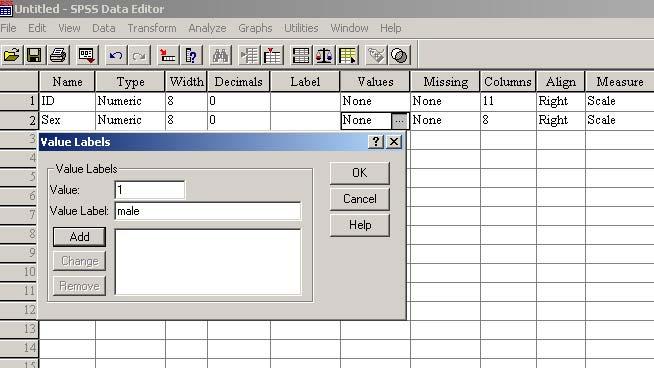Click OK in Value Labels dialog

[360, 173]
